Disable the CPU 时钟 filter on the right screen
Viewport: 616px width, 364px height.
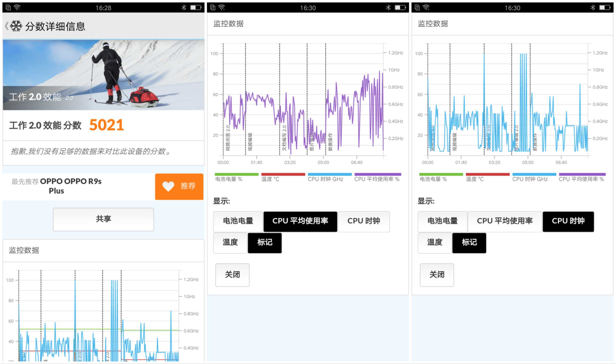coord(568,221)
